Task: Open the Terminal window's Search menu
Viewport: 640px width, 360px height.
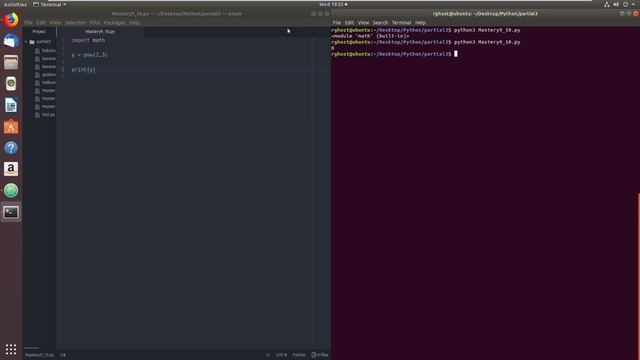Action: point(380,23)
